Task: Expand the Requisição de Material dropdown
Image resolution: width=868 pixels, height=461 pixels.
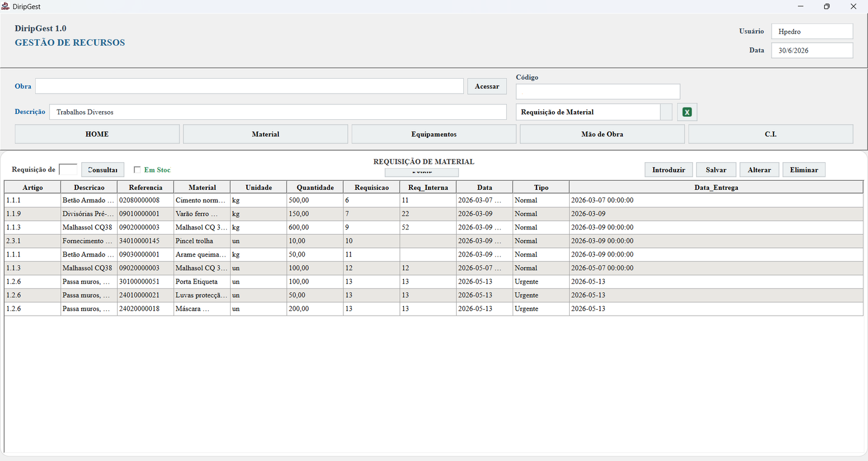Action: tap(666, 112)
